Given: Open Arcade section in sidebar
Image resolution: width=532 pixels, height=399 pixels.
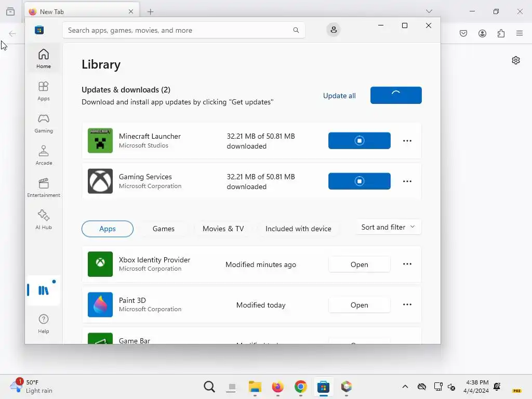Looking at the screenshot, I should 44,155.
